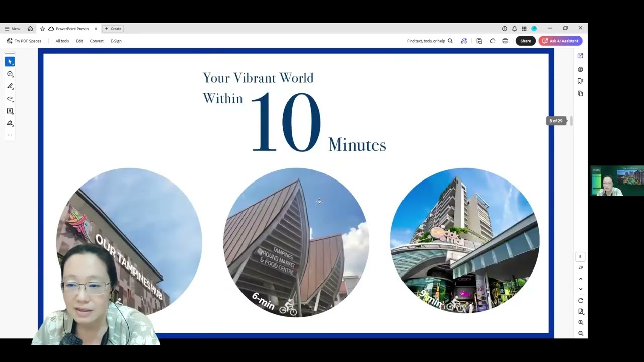Screen dimensions: 644x362
Task: Go to Acrobat Home icon
Action: pyautogui.click(x=30, y=29)
